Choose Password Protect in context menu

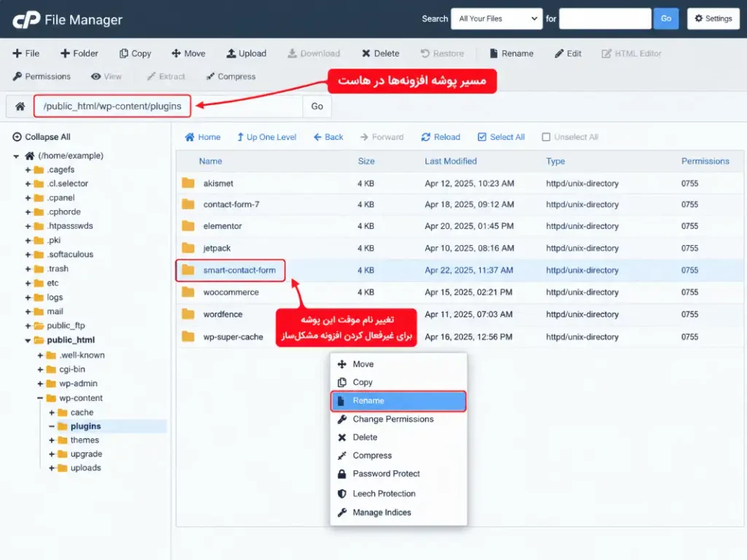click(x=399, y=474)
